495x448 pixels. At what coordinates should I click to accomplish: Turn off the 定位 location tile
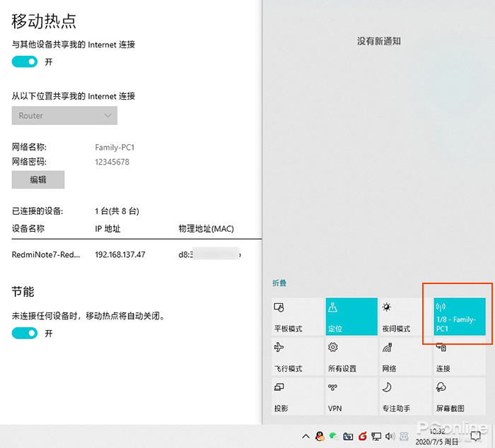[351, 317]
